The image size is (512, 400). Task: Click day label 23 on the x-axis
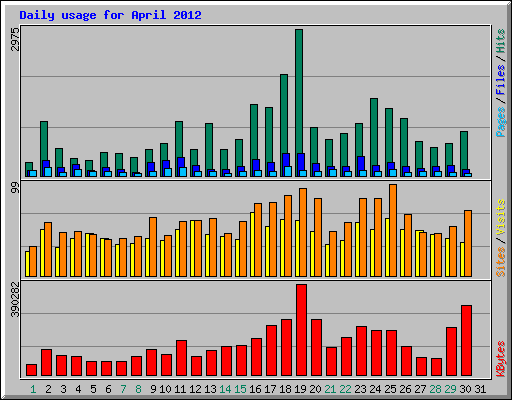(x=360, y=389)
